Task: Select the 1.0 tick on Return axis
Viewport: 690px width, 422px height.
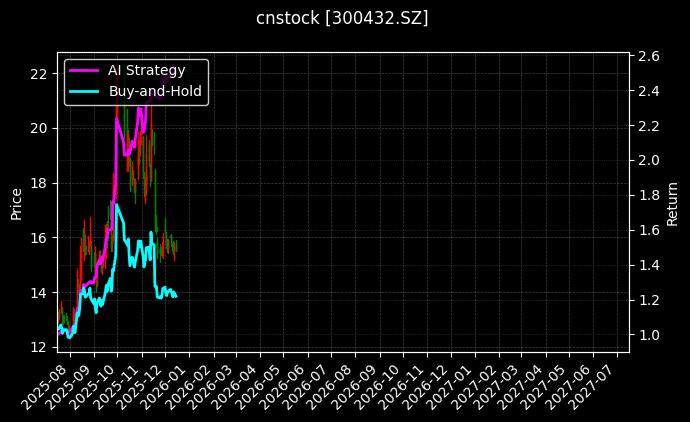Action: click(x=648, y=334)
